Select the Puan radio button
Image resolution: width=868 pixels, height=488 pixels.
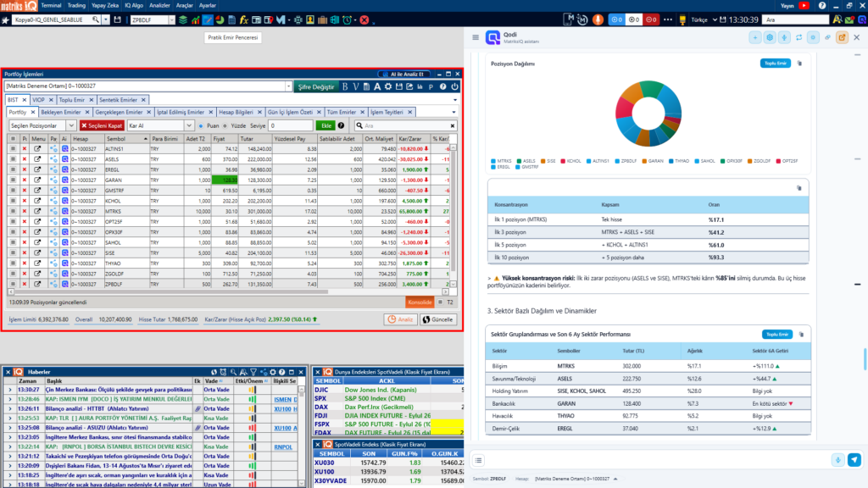(201, 125)
